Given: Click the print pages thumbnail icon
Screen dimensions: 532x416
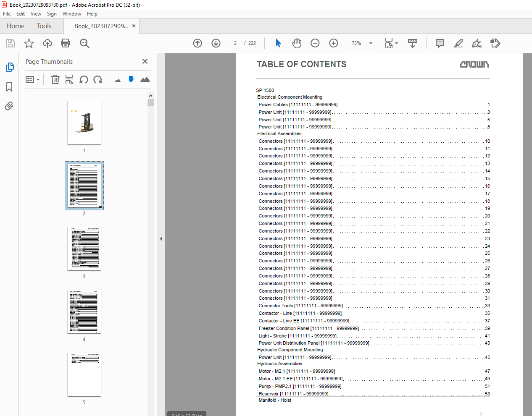Looking at the screenshot, I should (69, 79).
